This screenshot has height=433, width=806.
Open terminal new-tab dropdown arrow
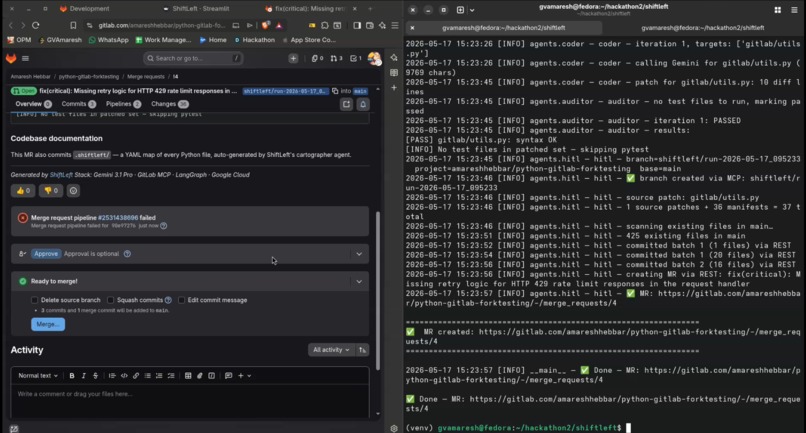click(x=472, y=10)
